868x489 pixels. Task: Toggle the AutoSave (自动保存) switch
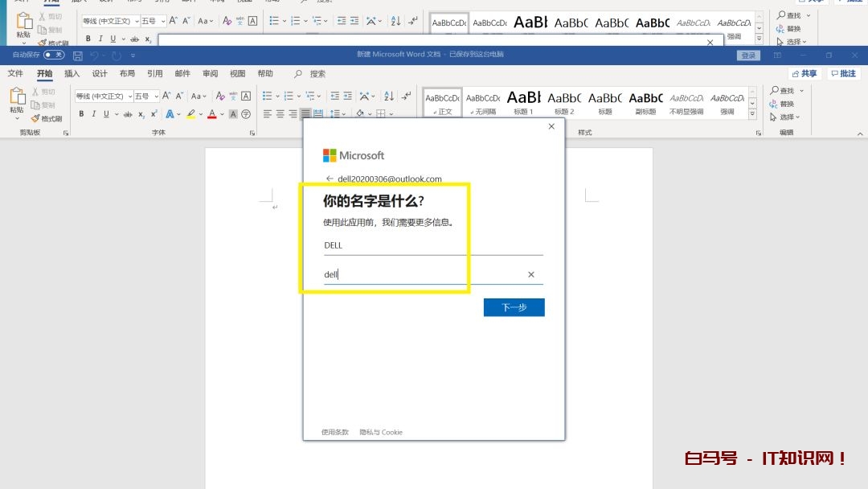54,55
